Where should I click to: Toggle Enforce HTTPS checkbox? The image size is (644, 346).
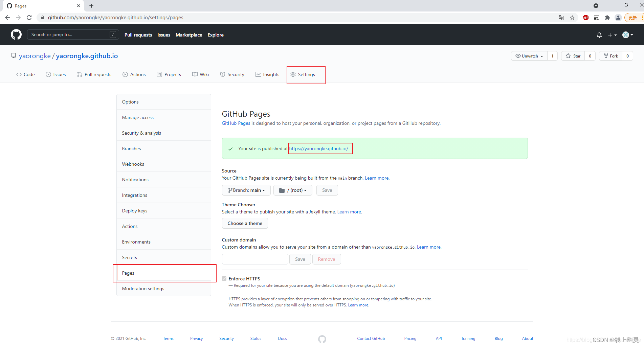224,279
